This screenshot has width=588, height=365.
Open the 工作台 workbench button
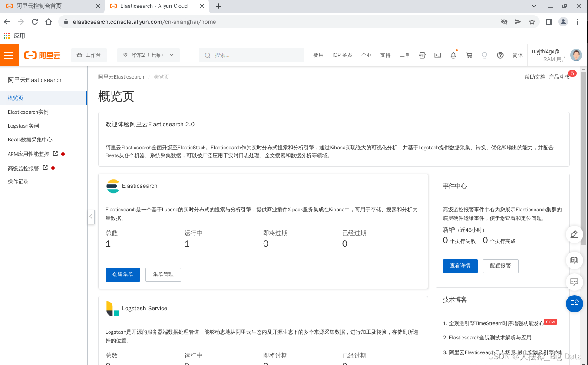pyautogui.click(x=89, y=55)
